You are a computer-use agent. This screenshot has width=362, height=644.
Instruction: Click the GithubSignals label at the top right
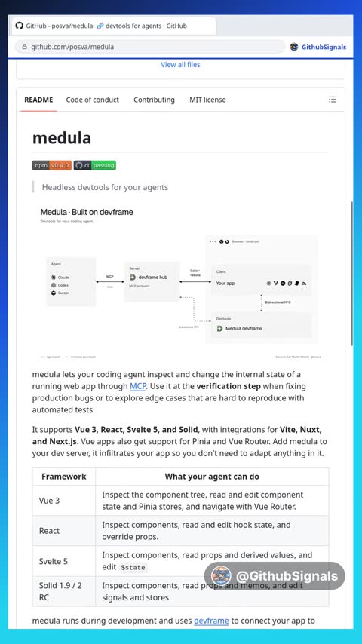(324, 47)
